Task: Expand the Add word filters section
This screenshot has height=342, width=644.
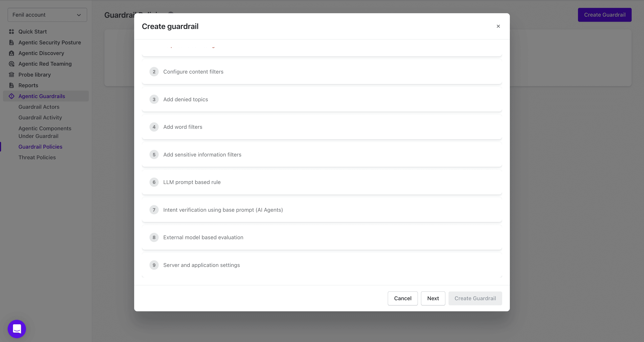Action: coord(322,127)
